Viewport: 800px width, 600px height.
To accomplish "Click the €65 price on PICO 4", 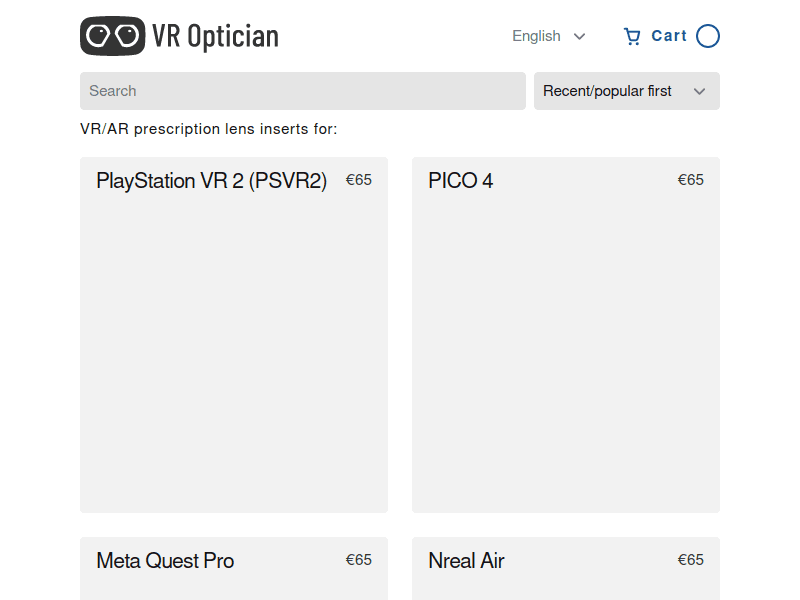I will point(691,180).
